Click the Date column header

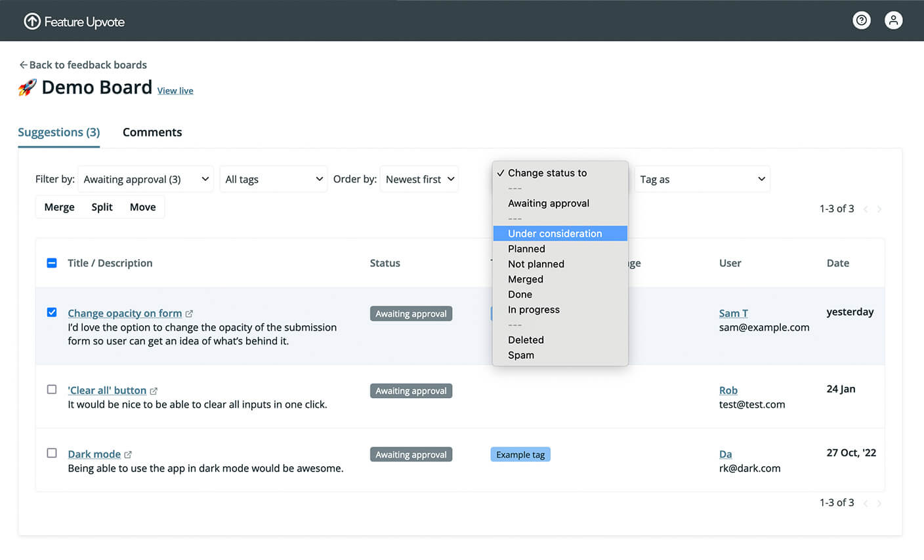tap(837, 263)
